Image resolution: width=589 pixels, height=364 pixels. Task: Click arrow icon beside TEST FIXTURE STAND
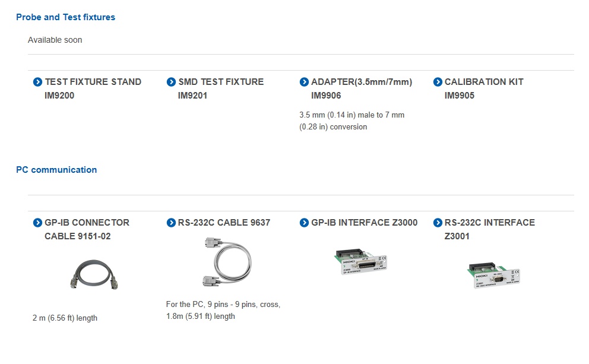(37, 82)
